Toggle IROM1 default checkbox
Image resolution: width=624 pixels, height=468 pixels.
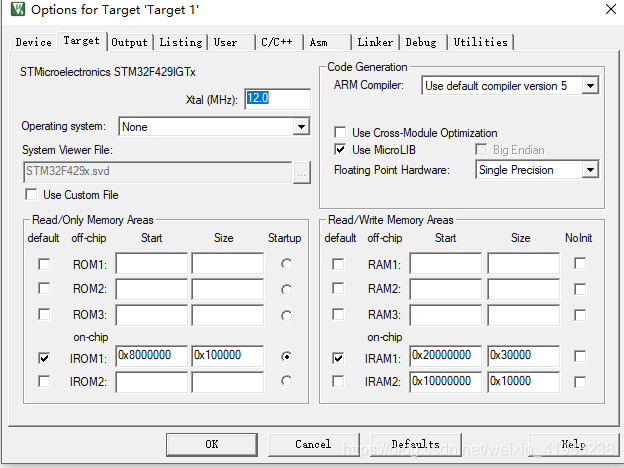coord(44,358)
